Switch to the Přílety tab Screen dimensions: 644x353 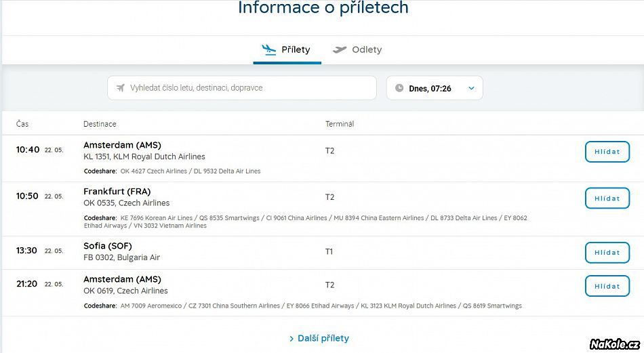coord(287,50)
